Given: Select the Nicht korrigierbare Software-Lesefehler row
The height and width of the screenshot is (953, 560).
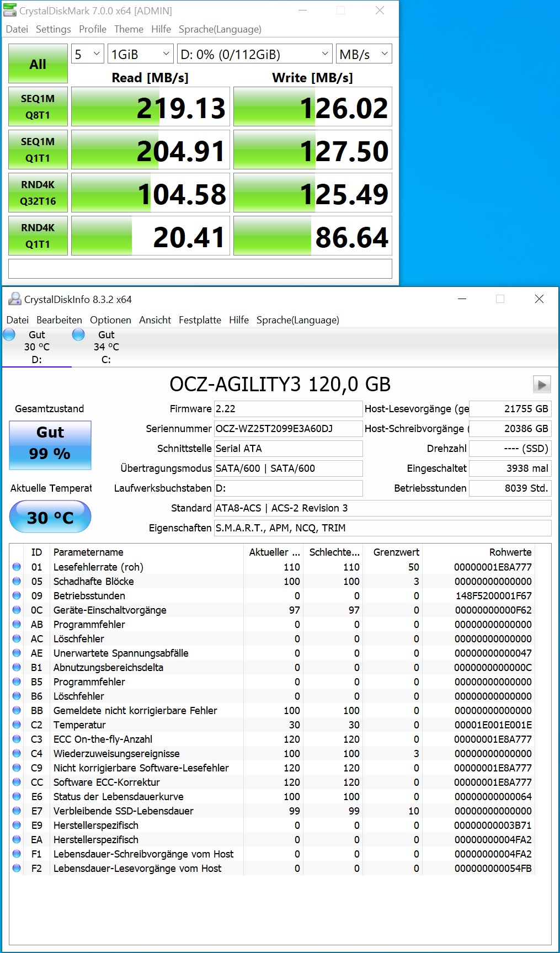Looking at the screenshot, I should pos(273,768).
